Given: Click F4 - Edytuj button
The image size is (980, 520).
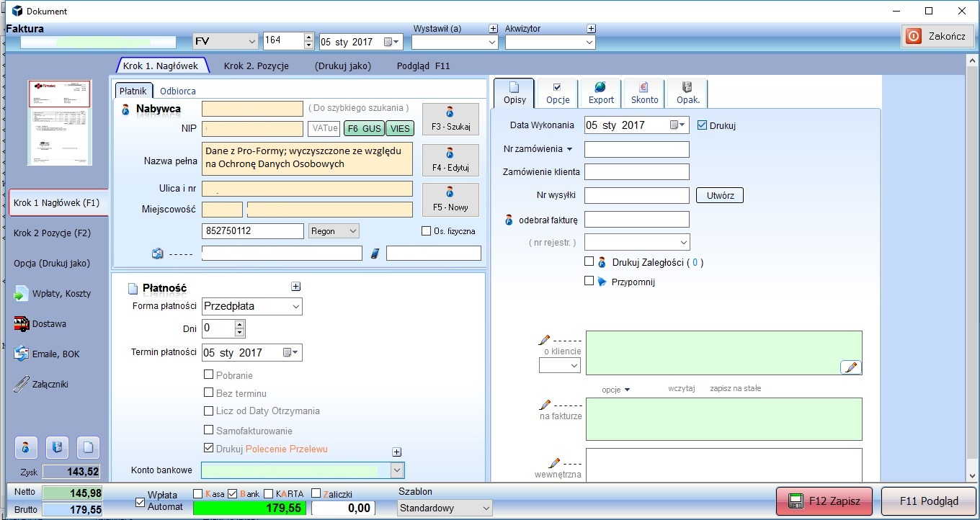Looking at the screenshot, I should [450, 160].
